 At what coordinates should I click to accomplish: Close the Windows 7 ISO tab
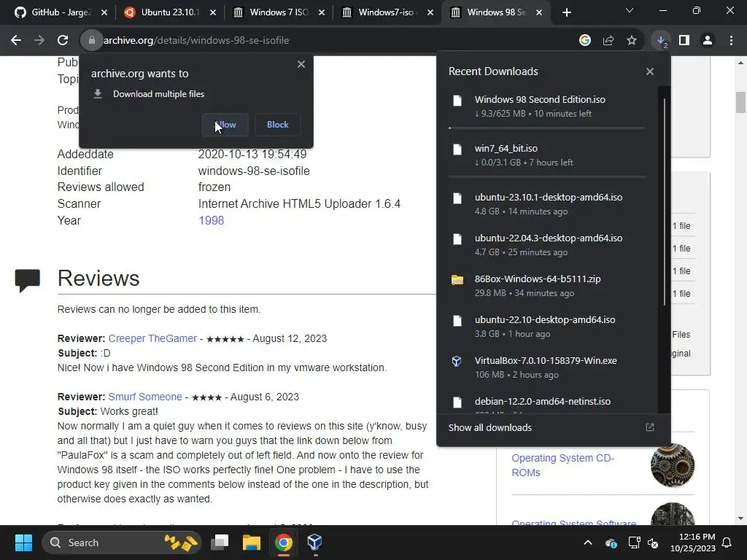coord(322,12)
